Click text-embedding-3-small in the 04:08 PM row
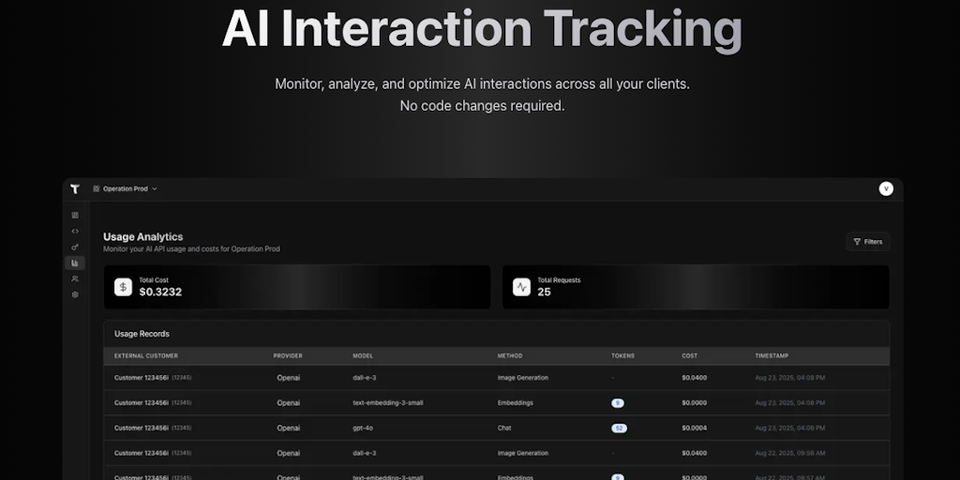This screenshot has width=960, height=480. tap(388, 403)
